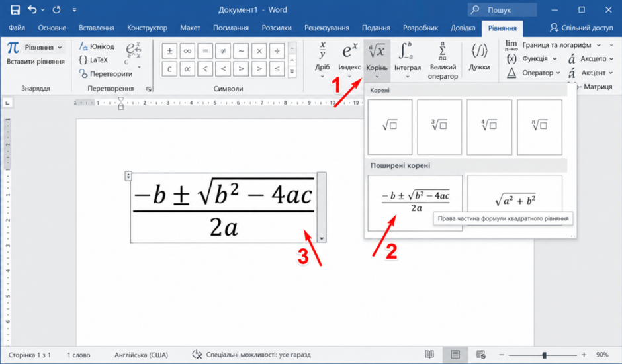Open the Довідка tab

point(463,28)
